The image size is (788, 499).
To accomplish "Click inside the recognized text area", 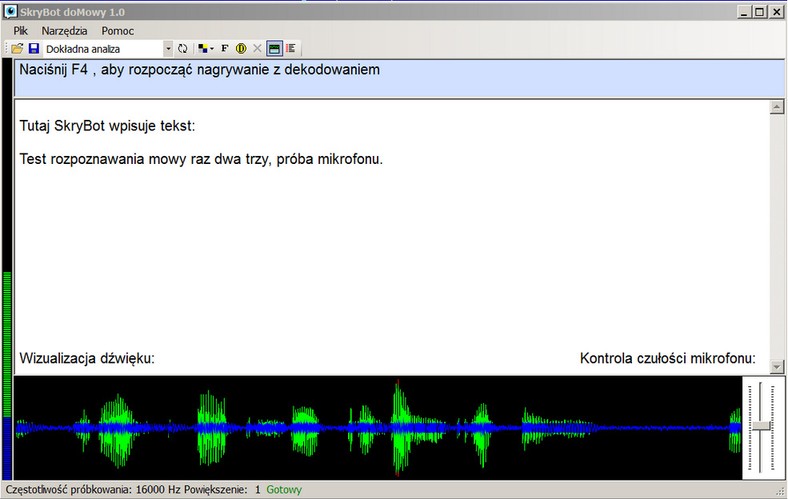I will [392, 236].
